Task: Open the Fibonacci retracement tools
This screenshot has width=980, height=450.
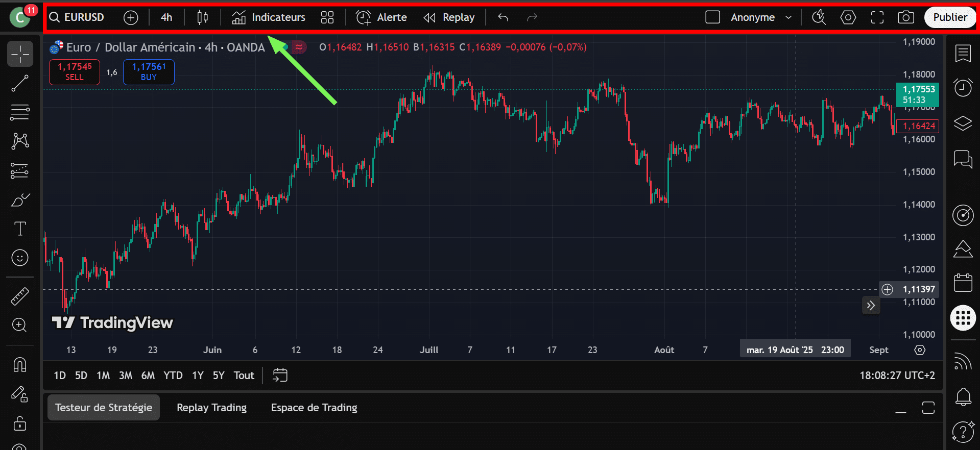Action: click(20, 112)
